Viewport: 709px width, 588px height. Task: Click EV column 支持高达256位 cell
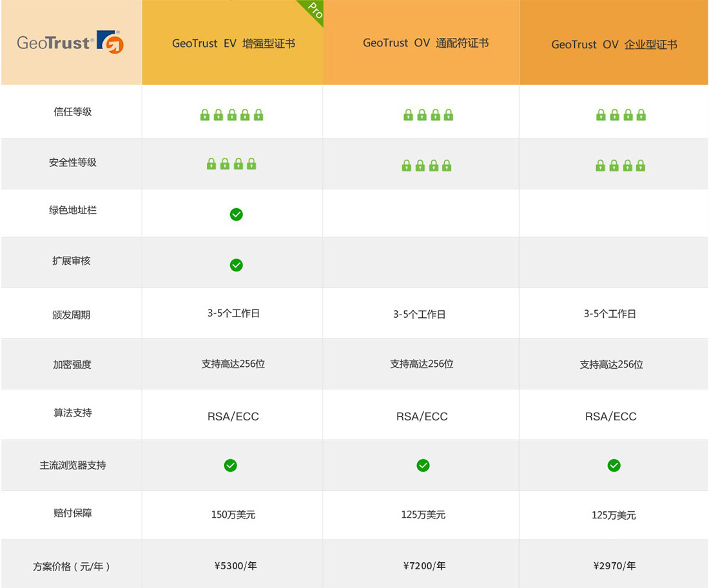tap(233, 364)
